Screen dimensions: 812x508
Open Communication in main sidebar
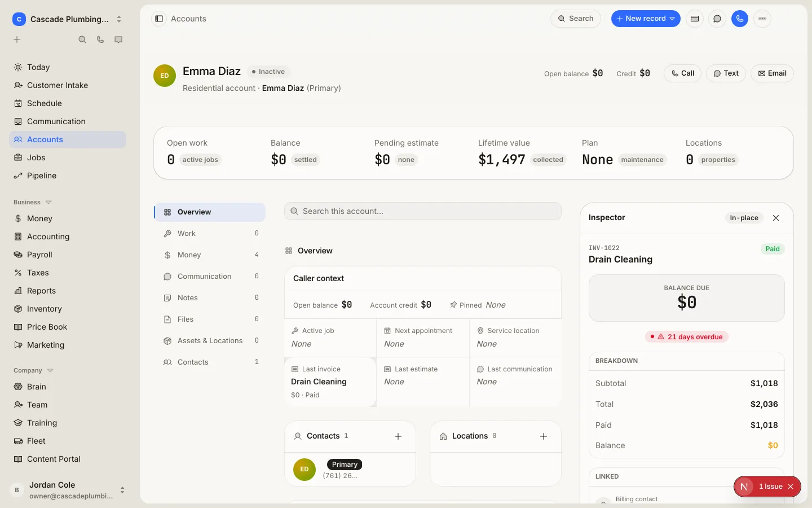point(68,121)
